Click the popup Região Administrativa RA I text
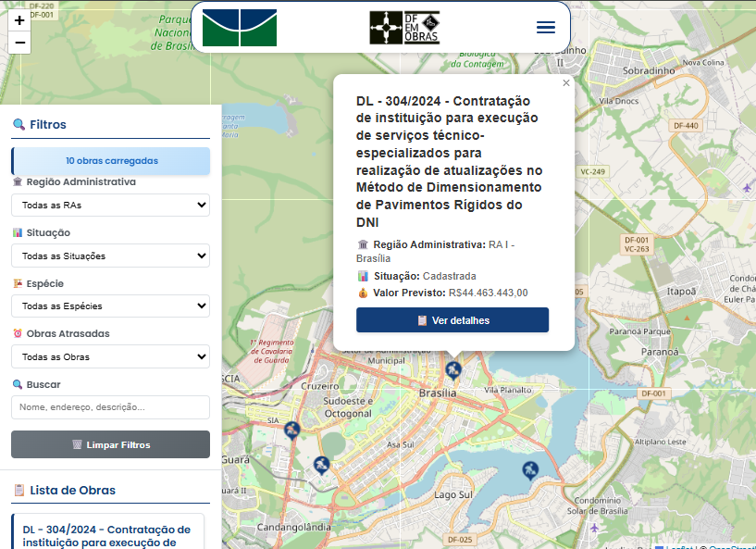The image size is (756, 549). 436,251
